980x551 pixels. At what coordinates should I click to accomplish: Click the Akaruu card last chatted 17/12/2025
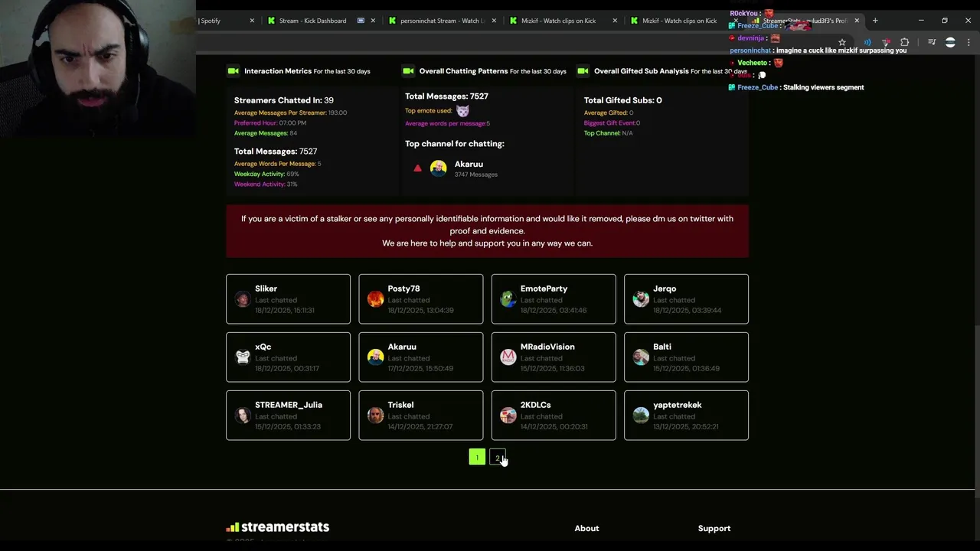pyautogui.click(x=421, y=357)
